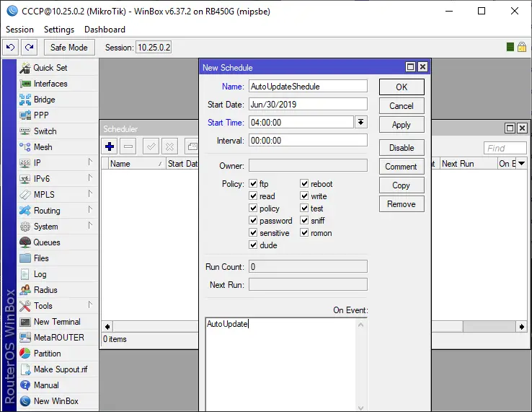
Task: Click the Scheduler enable checkmark icon
Action: pos(151,146)
